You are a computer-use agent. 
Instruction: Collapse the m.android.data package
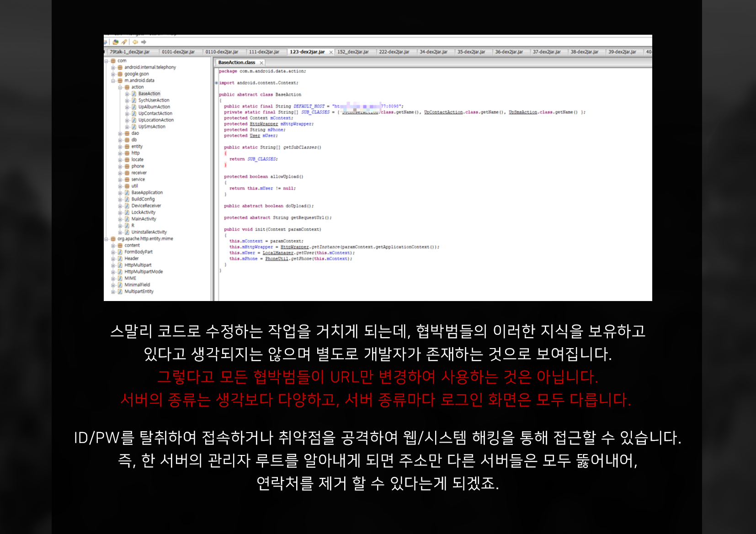coord(113,81)
